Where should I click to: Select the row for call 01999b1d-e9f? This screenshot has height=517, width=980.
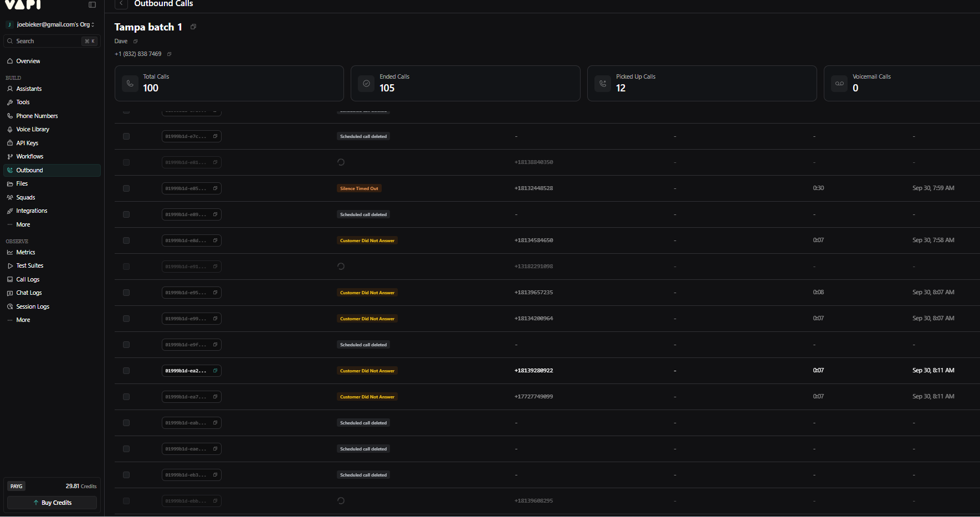pos(126,345)
